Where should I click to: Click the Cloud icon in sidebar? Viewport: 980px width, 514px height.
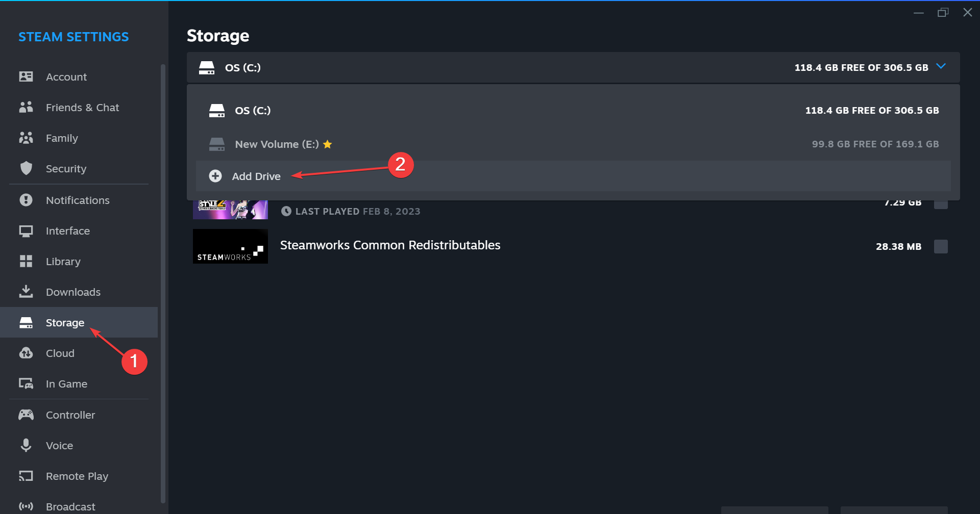coord(26,353)
